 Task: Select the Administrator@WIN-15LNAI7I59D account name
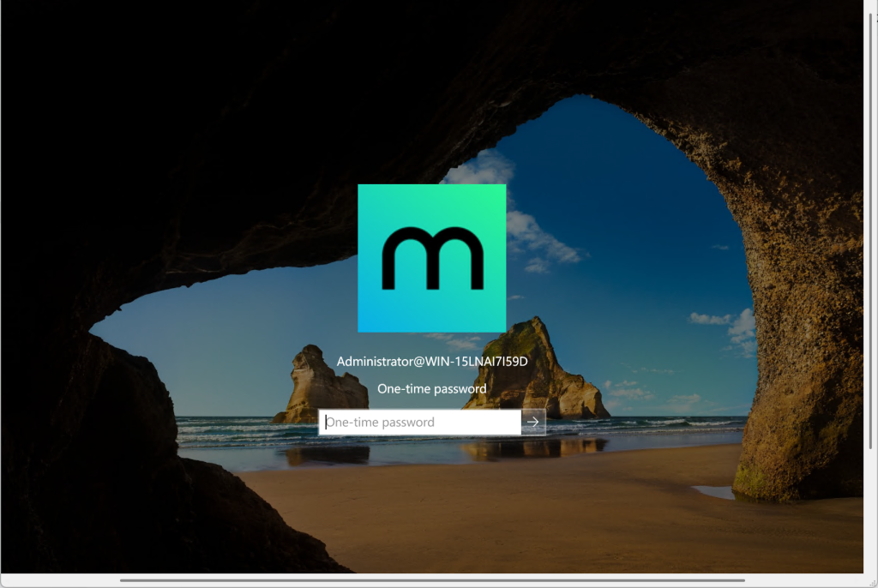pyautogui.click(x=432, y=362)
